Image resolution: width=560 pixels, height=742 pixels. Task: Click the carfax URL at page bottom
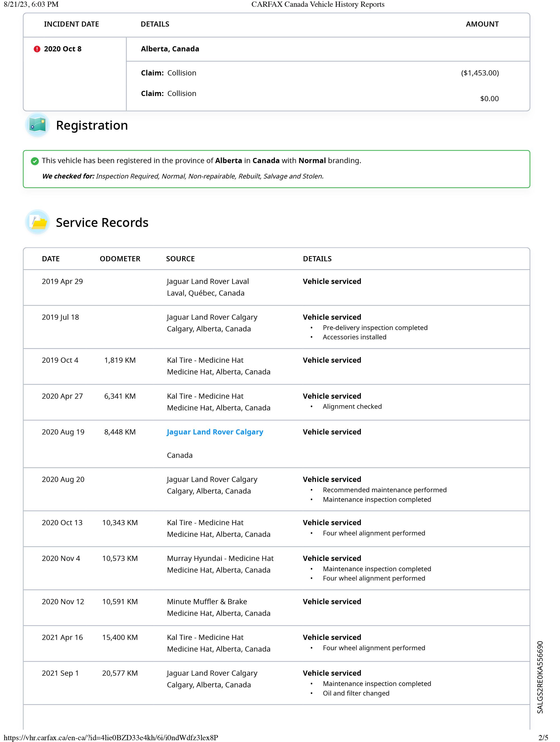111,737
